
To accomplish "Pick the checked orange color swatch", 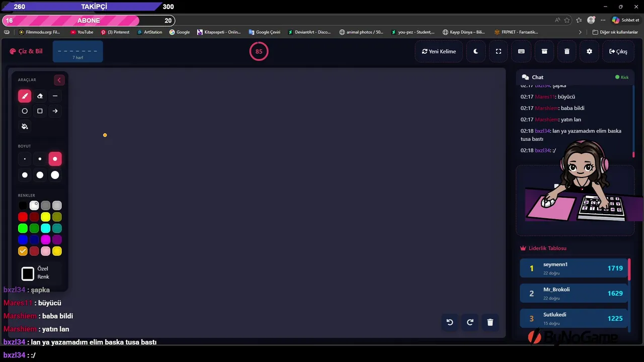I will tap(23, 251).
